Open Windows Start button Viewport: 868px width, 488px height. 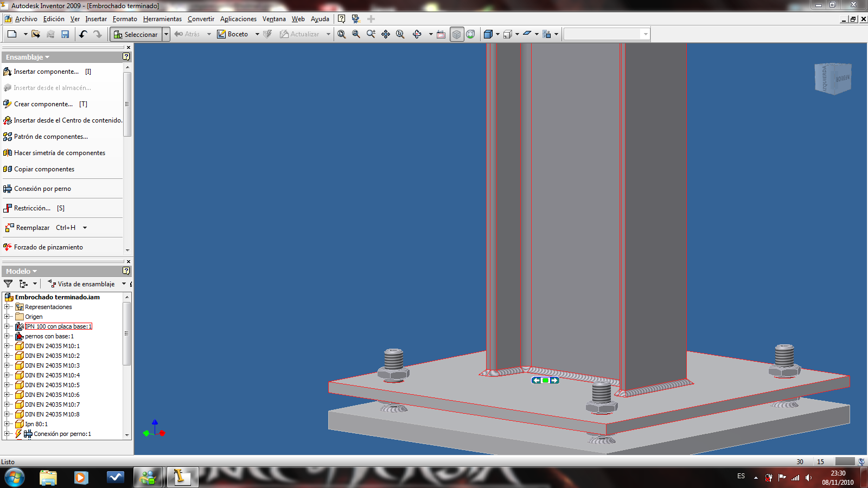pyautogui.click(x=15, y=478)
